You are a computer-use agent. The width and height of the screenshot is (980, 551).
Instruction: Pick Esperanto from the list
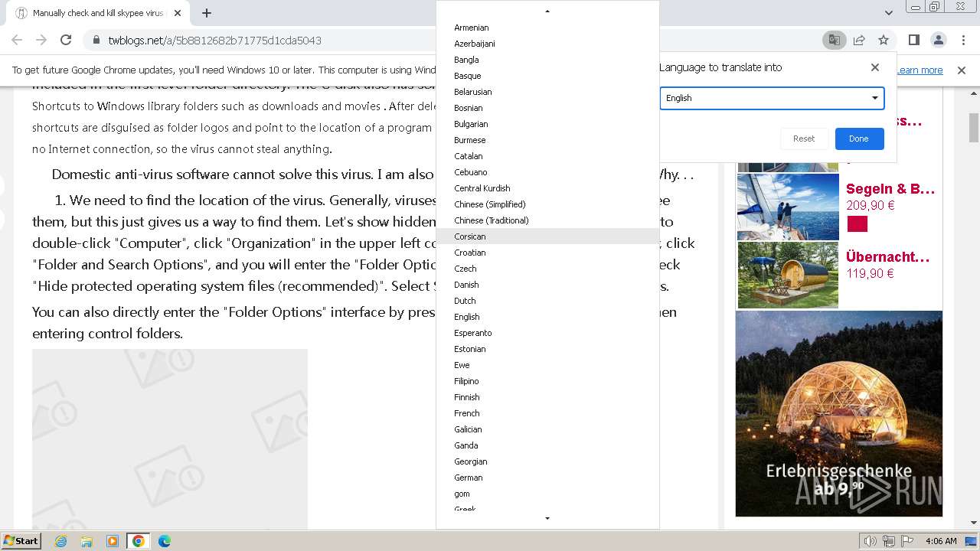click(547, 333)
